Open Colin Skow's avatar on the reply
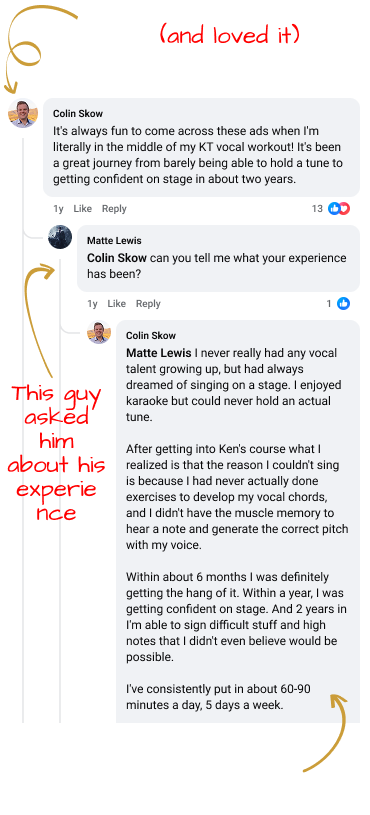 [x=99, y=332]
